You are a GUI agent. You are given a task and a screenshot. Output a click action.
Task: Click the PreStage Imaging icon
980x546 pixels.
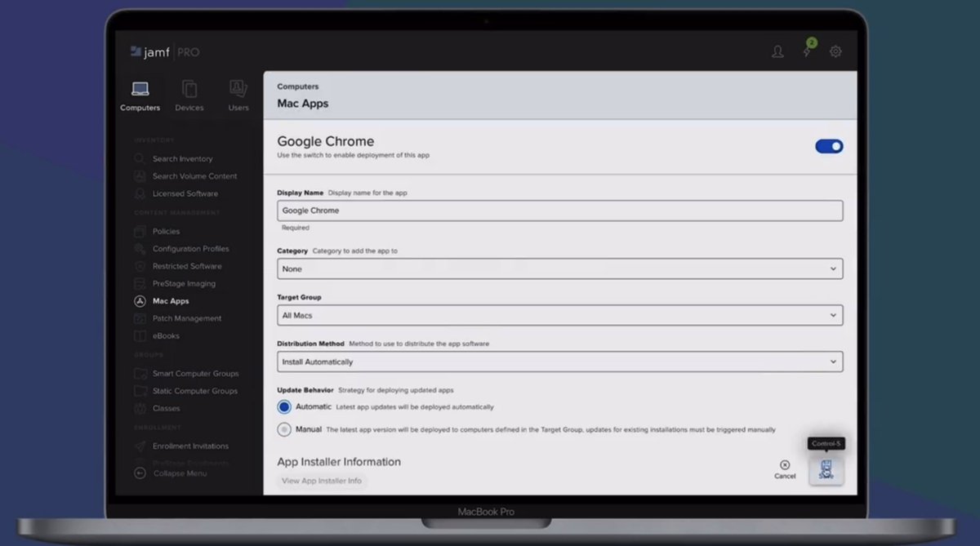pos(140,283)
